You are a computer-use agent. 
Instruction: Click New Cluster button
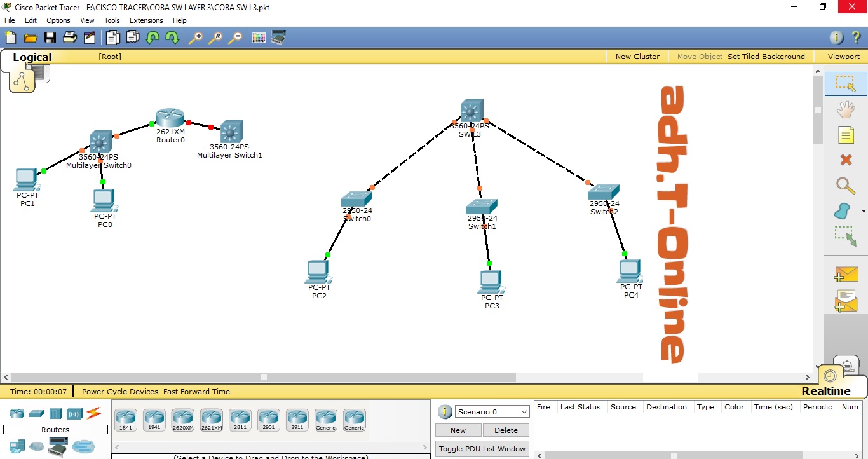637,57
